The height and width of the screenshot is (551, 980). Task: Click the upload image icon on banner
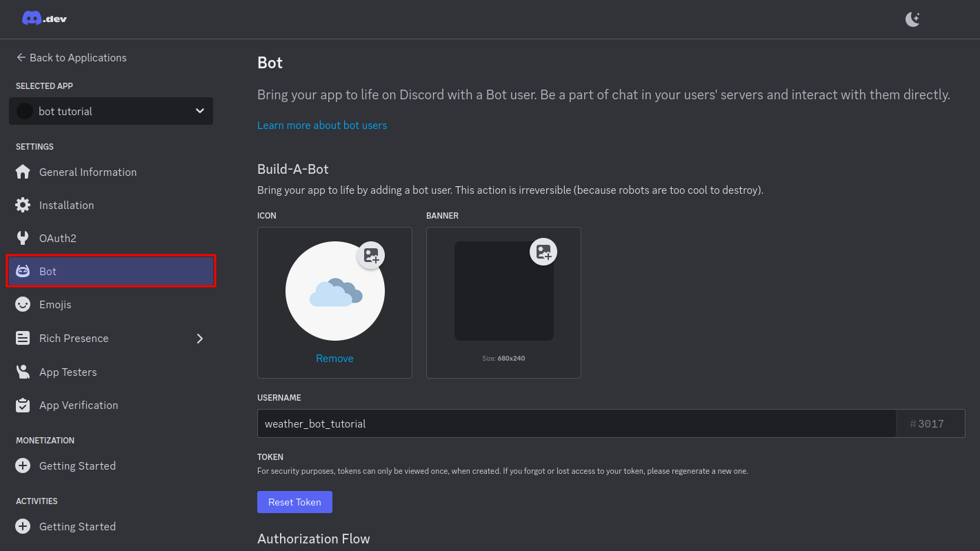point(543,252)
